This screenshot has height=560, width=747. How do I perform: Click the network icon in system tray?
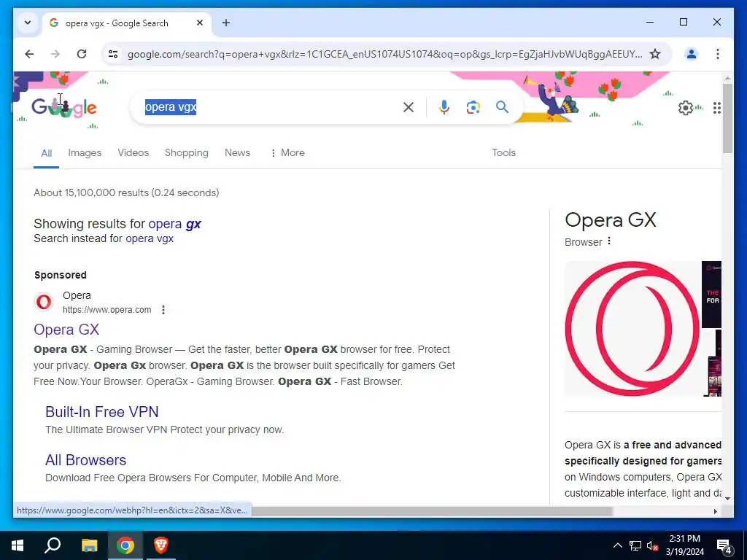pyautogui.click(x=635, y=545)
